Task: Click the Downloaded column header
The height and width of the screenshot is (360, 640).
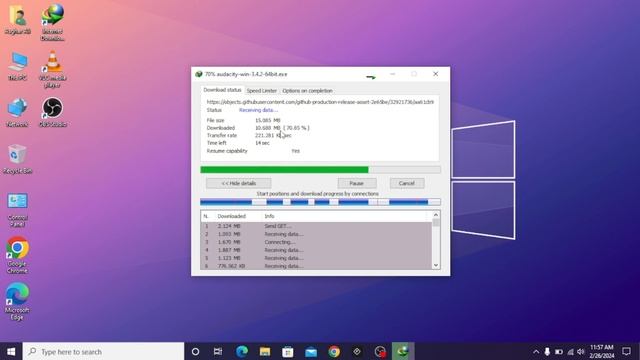Action: click(x=231, y=216)
